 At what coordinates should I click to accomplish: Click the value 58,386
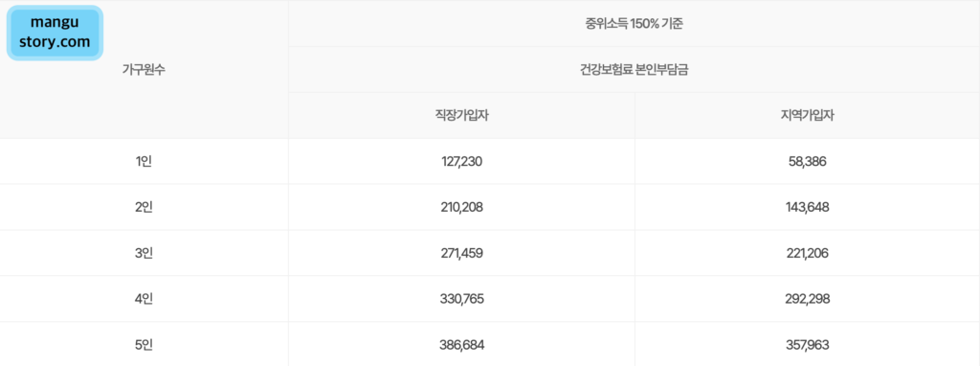pos(807,161)
